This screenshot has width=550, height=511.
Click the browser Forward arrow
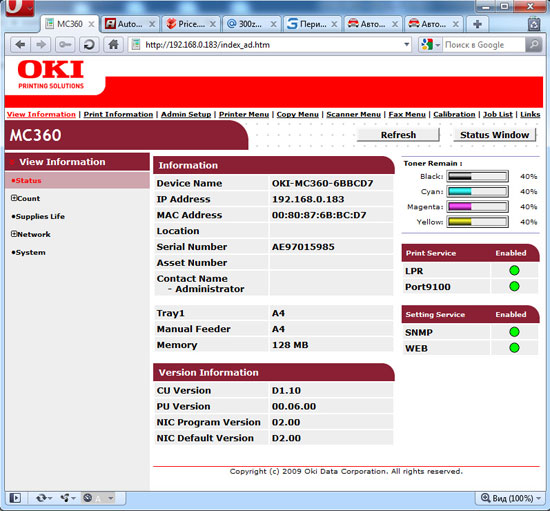[x=41, y=45]
